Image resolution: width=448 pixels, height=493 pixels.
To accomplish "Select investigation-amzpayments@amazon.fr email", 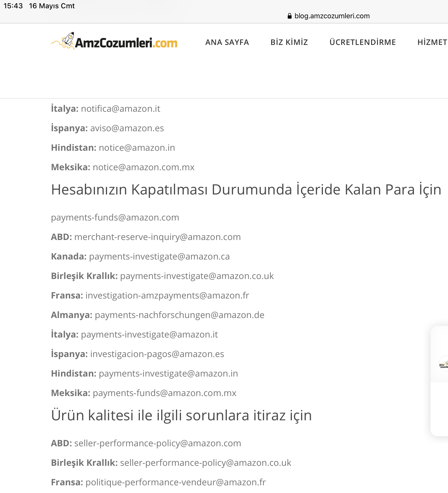I will click(x=167, y=296).
